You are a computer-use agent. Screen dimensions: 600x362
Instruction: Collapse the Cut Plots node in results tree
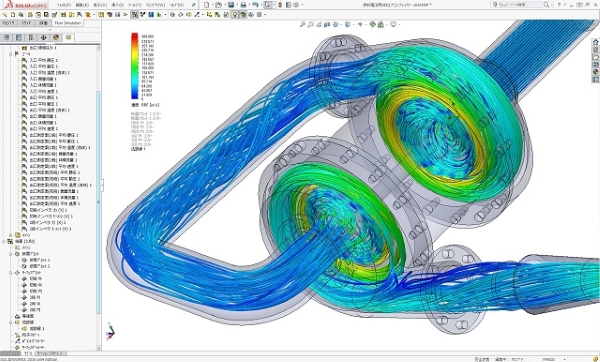tap(11, 254)
